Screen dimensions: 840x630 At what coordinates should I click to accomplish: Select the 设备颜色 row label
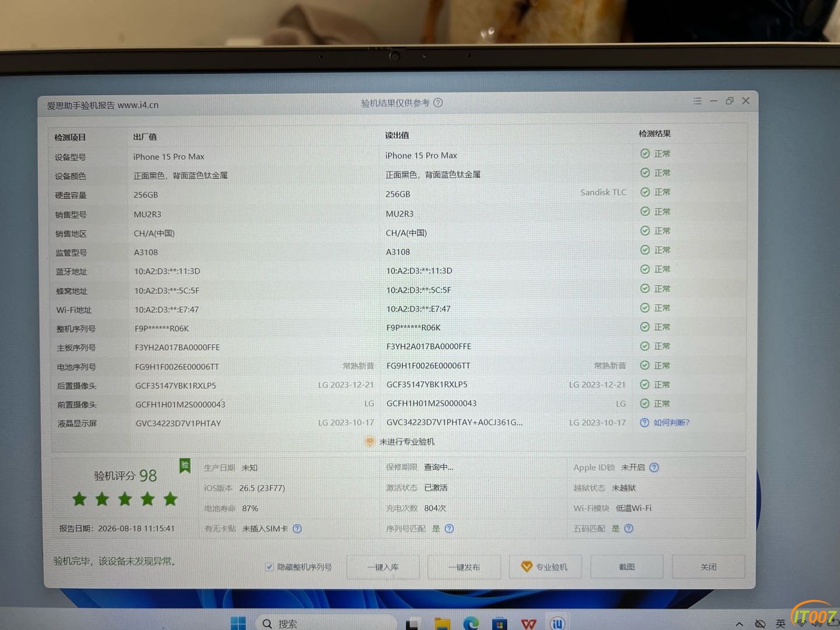click(71, 176)
